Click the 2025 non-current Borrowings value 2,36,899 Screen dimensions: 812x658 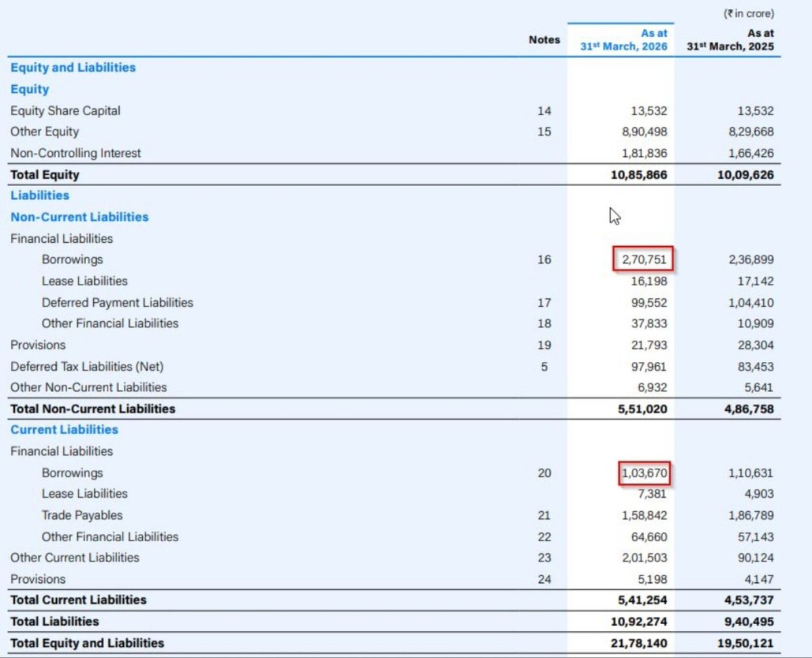(751, 260)
